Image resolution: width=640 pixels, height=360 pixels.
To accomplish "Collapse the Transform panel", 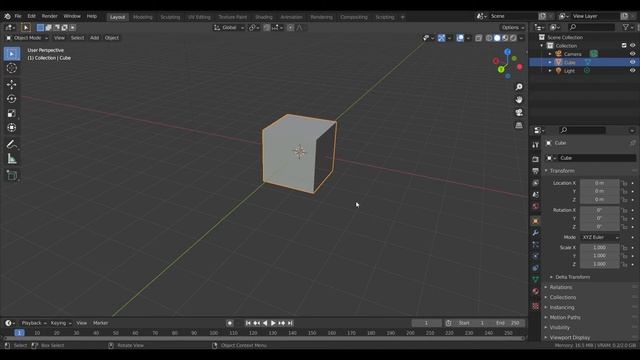I will coord(562,171).
